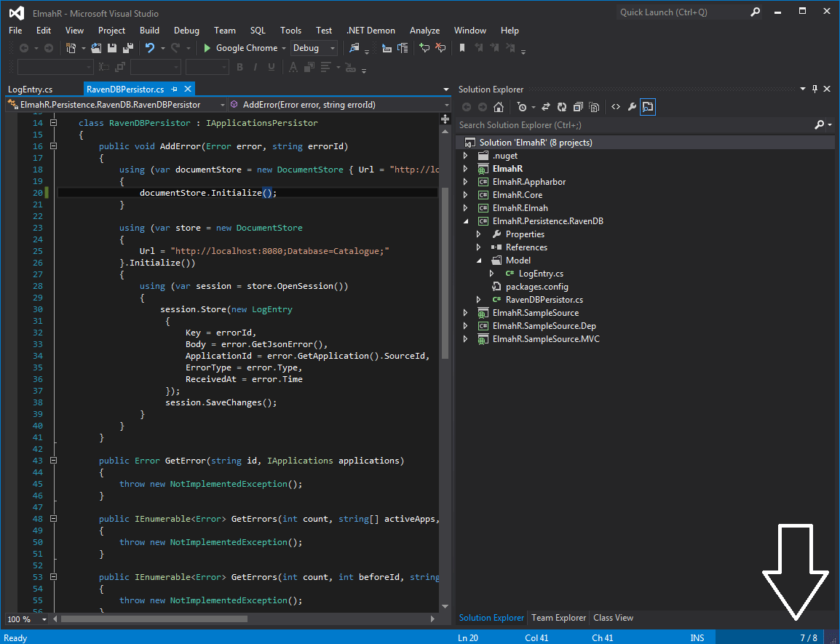Image resolution: width=840 pixels, height=644 pixels.
Task: Click the View Code angle-brackets icon
Action: pos(615,107)
